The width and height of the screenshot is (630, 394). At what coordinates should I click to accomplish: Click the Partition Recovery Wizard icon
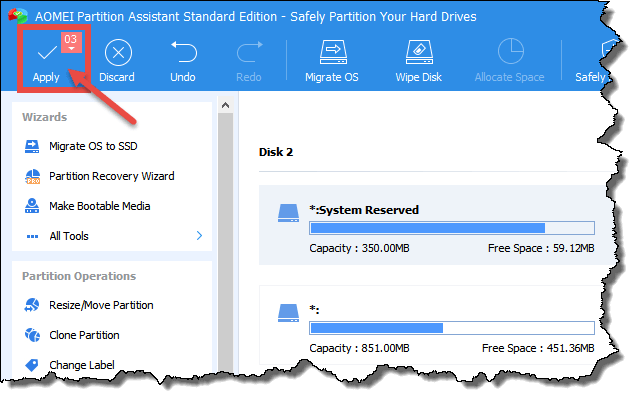click(32, 176)
